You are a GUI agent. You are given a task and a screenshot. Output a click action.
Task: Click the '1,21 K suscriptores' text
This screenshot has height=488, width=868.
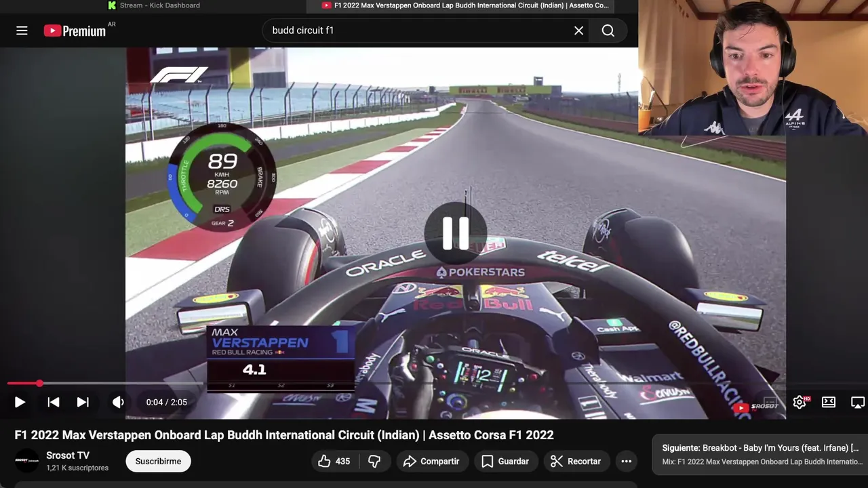(x=77, y=468)
